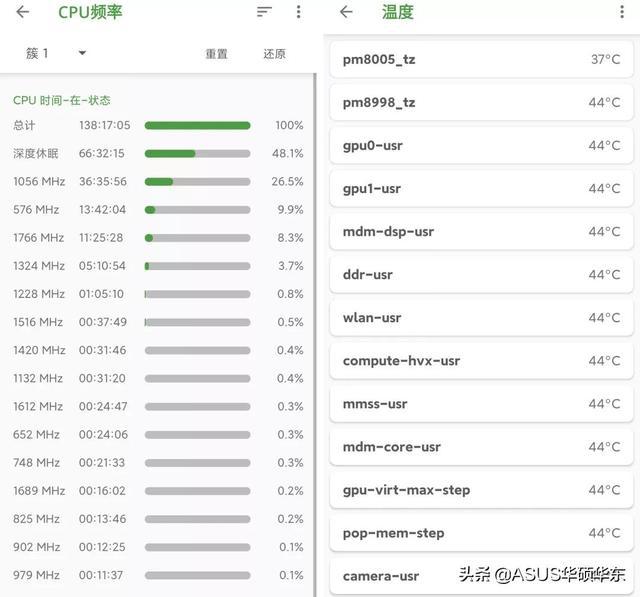This screenshot has width=640, height=597.
Task: Click the 1056 MHz usage bar
Action: (x=197, y=182)
